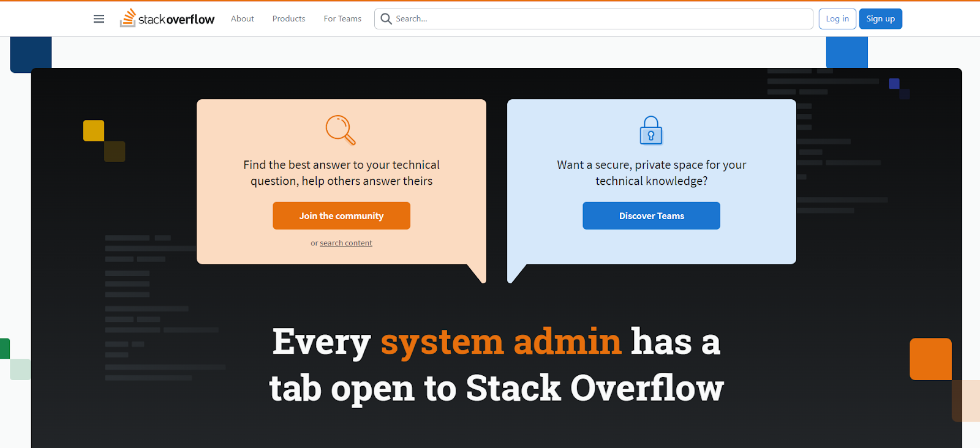Click Discover Teams button
The width and height of the screenshot is (980, 448).
pos(651,216)
